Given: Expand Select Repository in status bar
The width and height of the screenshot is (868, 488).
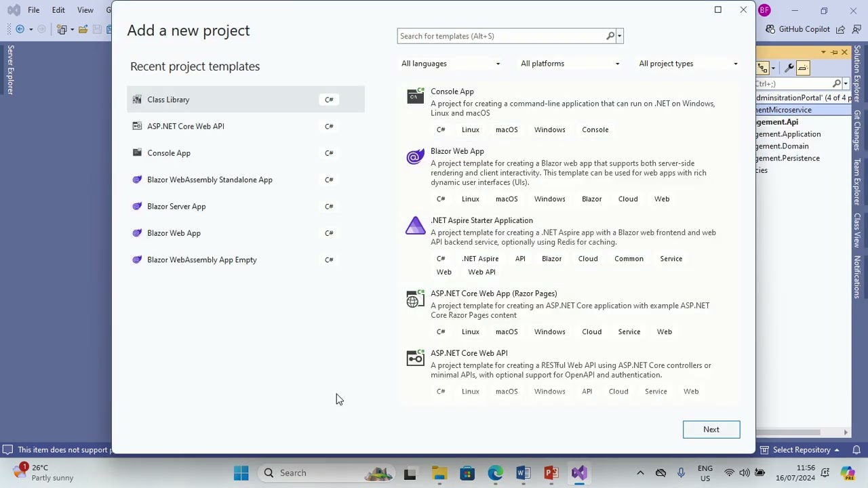Looking at the screenshot, I should tap(802, 450).
